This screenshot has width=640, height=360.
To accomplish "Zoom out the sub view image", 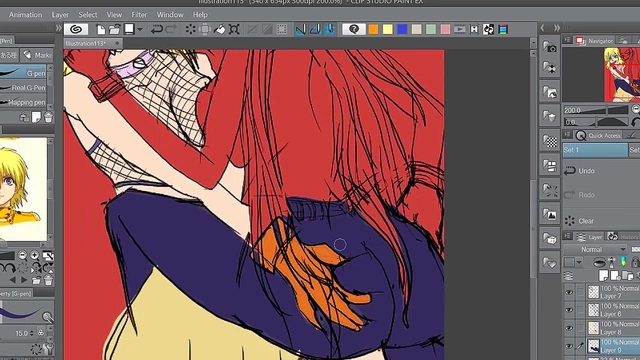I will 22,256.
